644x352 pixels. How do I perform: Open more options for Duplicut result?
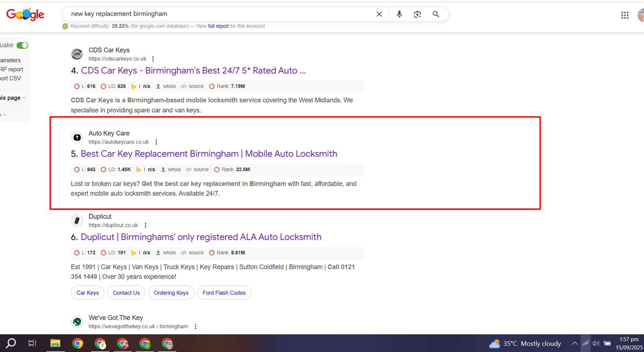click(x=145, y=225)
